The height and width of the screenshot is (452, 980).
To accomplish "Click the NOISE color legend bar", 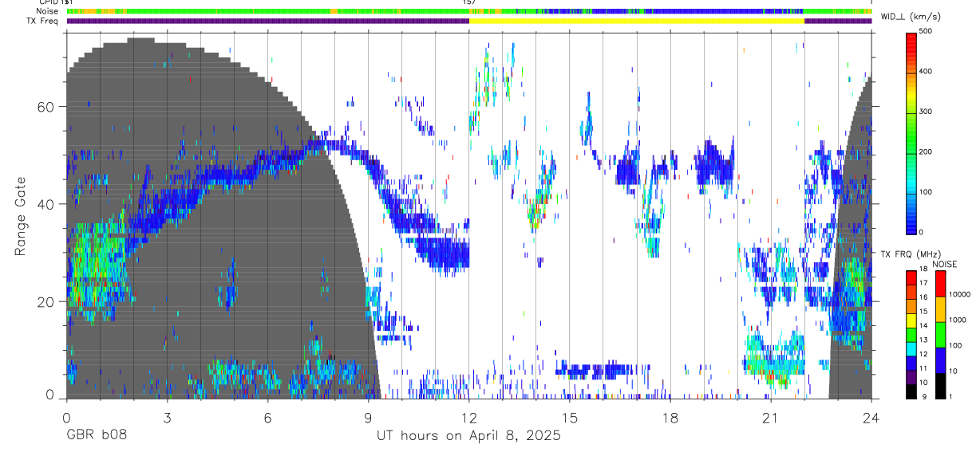I will (940, 334).
